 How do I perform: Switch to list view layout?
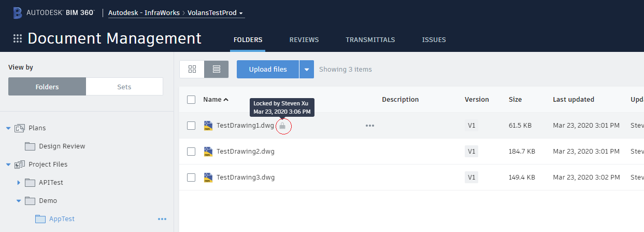click(217, 69)
